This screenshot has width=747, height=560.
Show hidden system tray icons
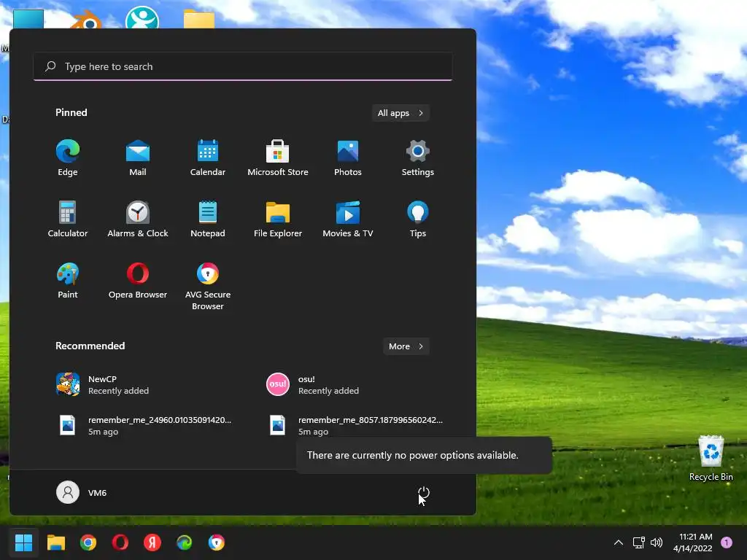click(619, 542)
